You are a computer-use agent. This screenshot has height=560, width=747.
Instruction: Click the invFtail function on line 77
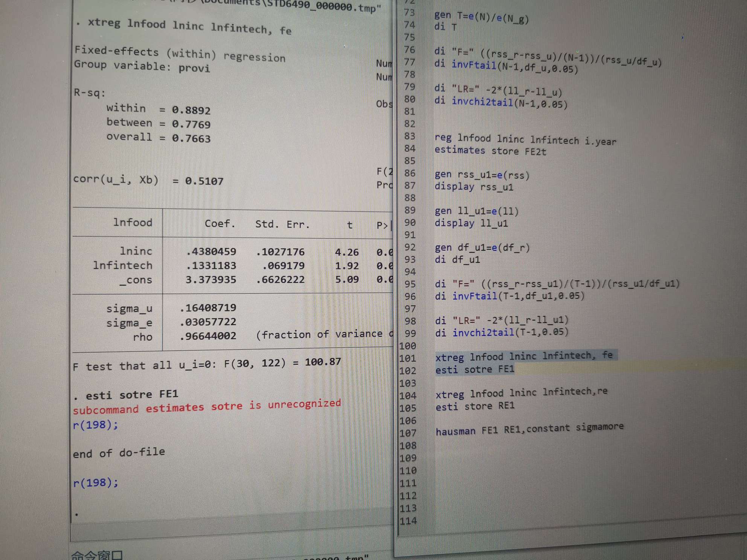tap(474, 65)
